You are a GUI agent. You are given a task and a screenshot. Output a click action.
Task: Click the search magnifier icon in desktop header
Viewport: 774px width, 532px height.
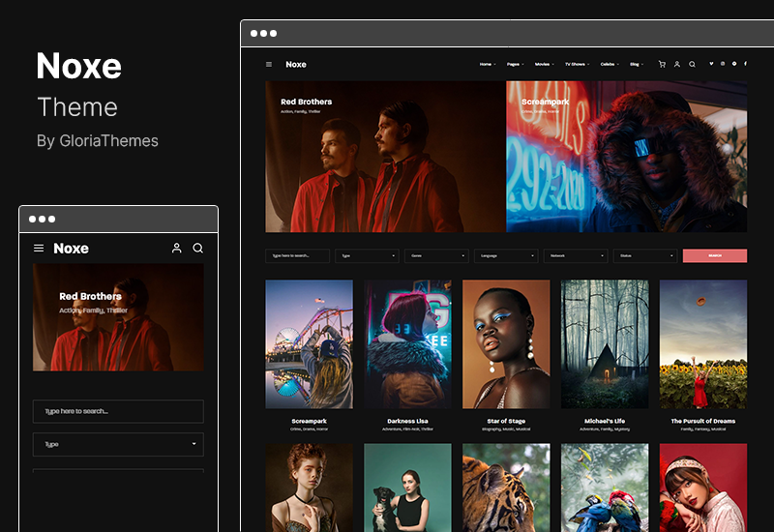point(692,65)
